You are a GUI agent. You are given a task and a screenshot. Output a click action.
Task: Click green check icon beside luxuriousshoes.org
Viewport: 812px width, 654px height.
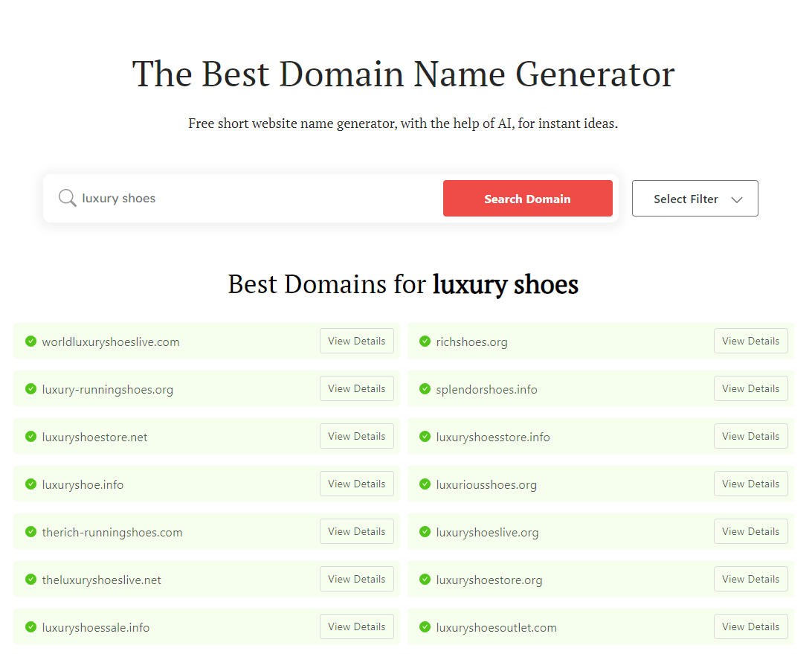425,484
